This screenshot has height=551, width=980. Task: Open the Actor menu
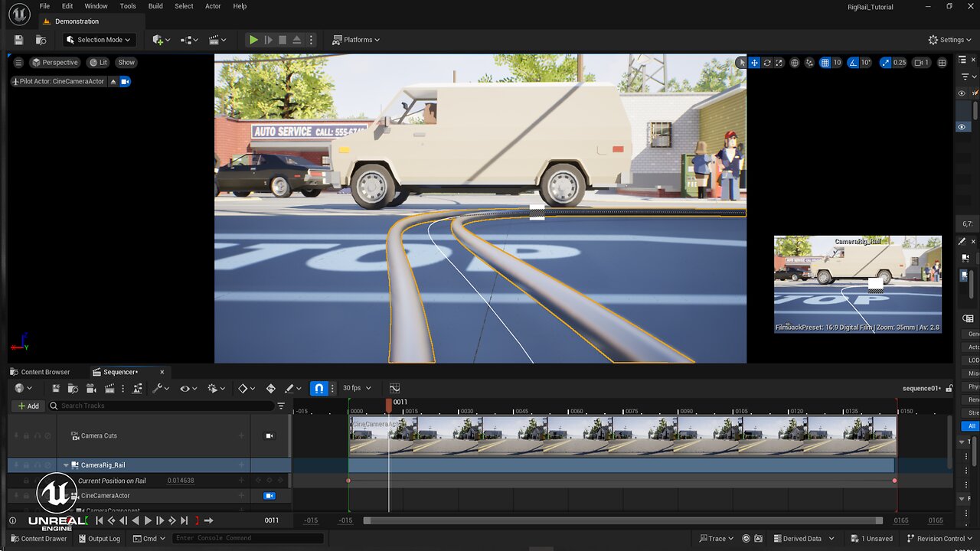[x=213, y=6]
